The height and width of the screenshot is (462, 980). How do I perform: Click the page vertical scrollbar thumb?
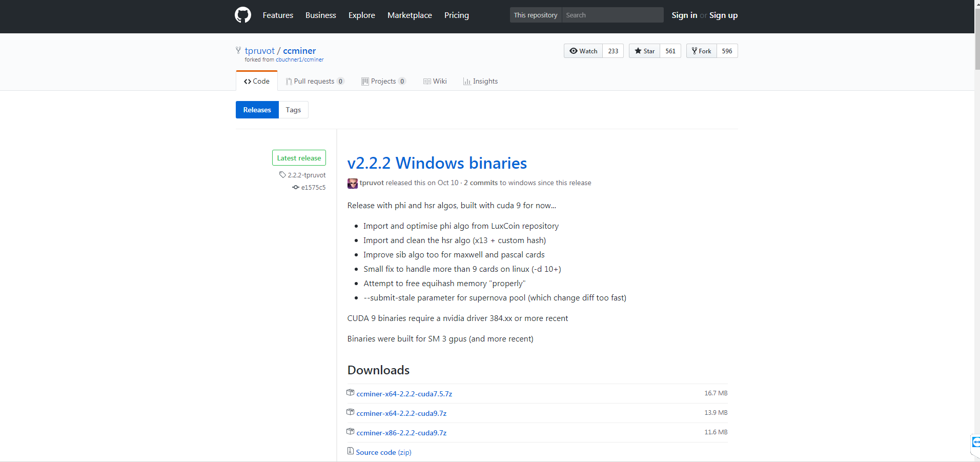pos(977,38)
